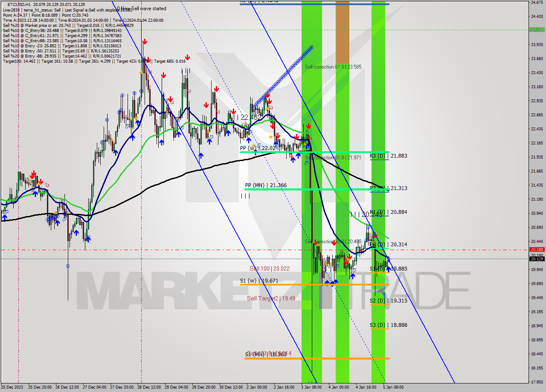Click the 20.940 price axis label

coord(537,213)
